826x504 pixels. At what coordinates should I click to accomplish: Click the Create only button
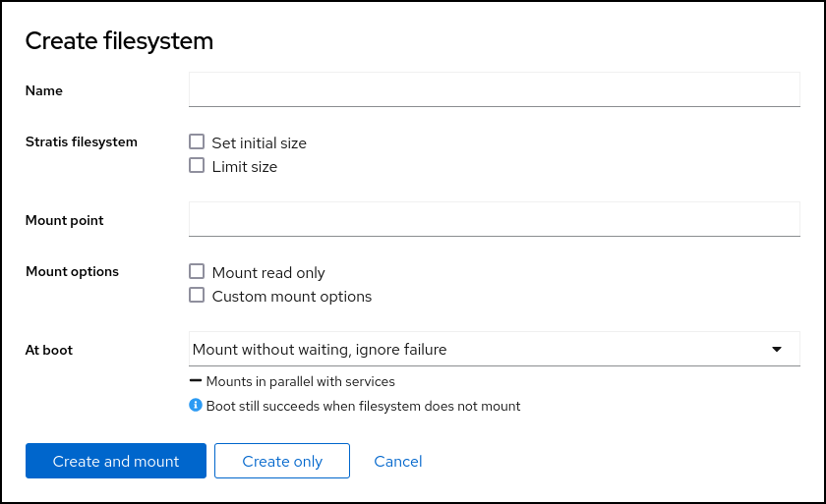coord(282,461)
